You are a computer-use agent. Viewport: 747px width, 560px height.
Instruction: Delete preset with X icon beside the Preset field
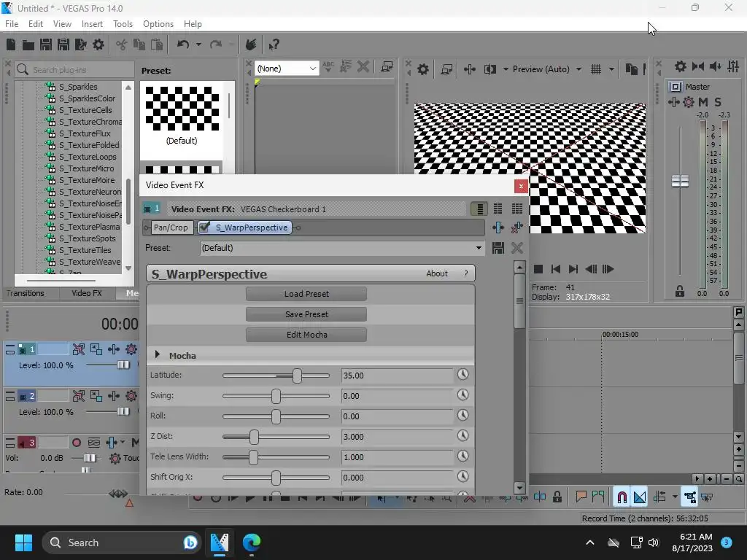517,248
